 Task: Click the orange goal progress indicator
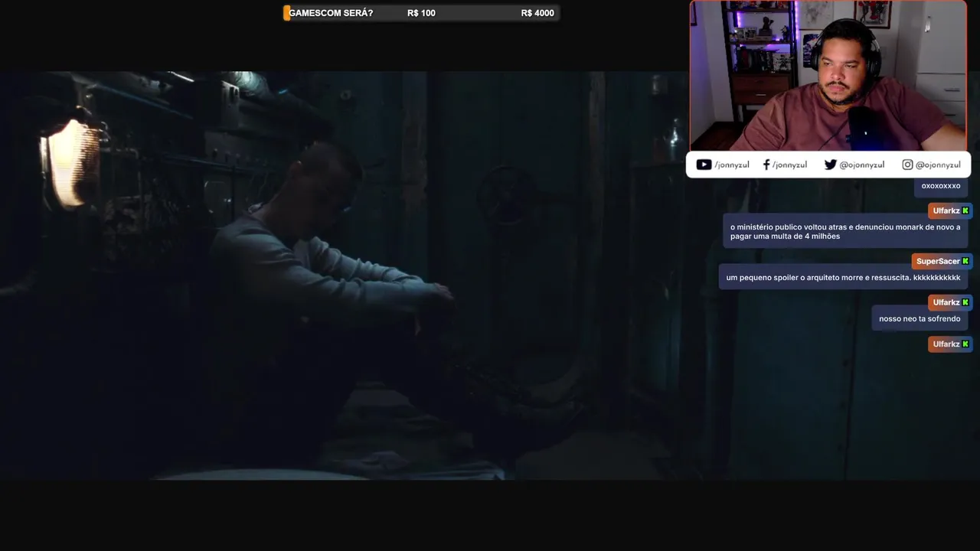tap(286, 13)
